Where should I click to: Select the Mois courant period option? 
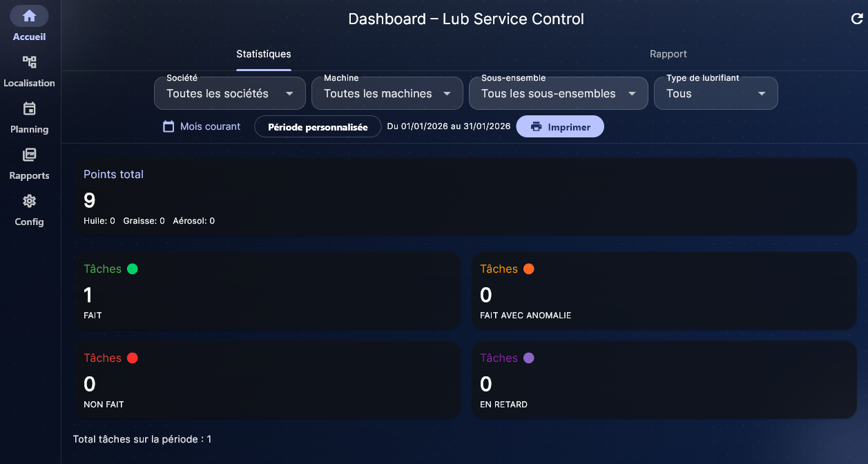tap(210, 126)
